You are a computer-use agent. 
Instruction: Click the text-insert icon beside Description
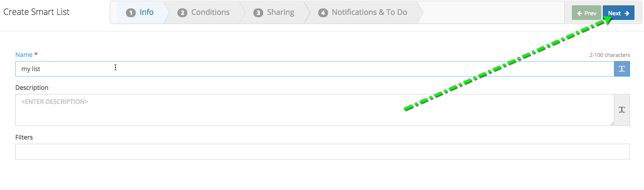(621, 110)
